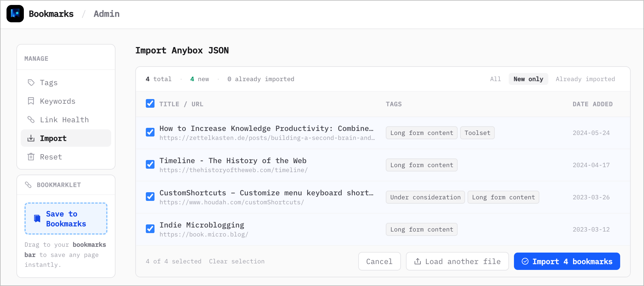The image size is (644, 286).
Task: Click the Reset trash can icon
Action: point(31,157)
